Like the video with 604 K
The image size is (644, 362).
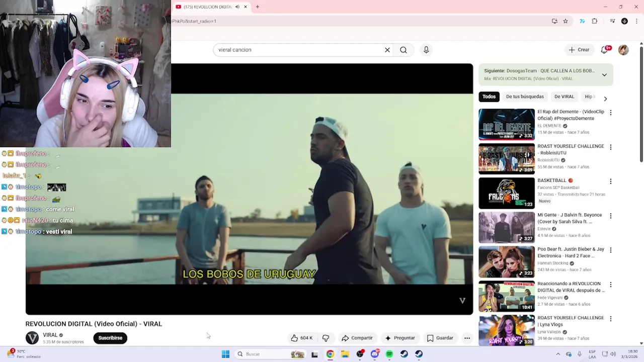click(301, 338)
